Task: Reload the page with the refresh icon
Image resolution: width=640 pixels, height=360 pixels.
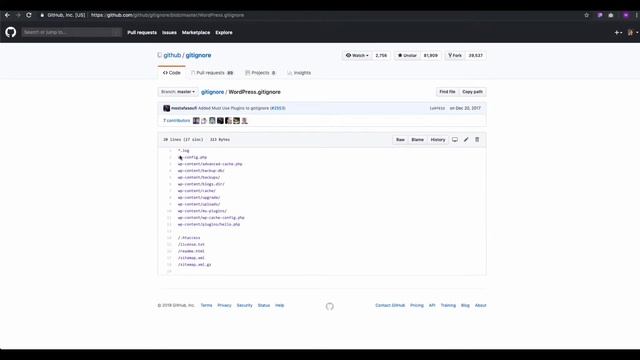Action: pos(29,15)
